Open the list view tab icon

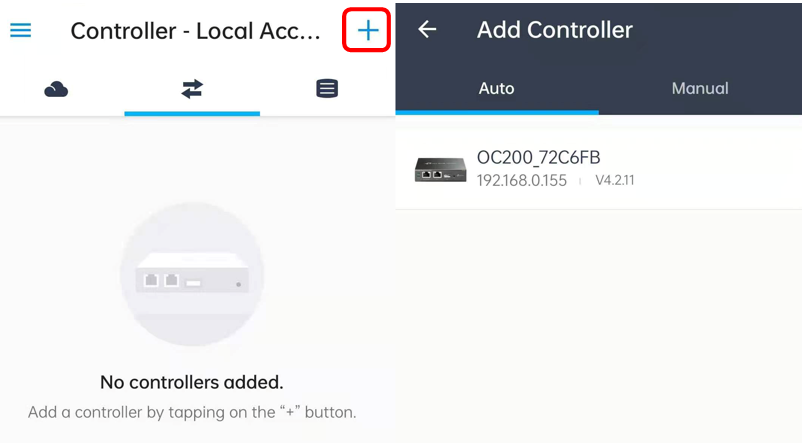tap(327, 89)
